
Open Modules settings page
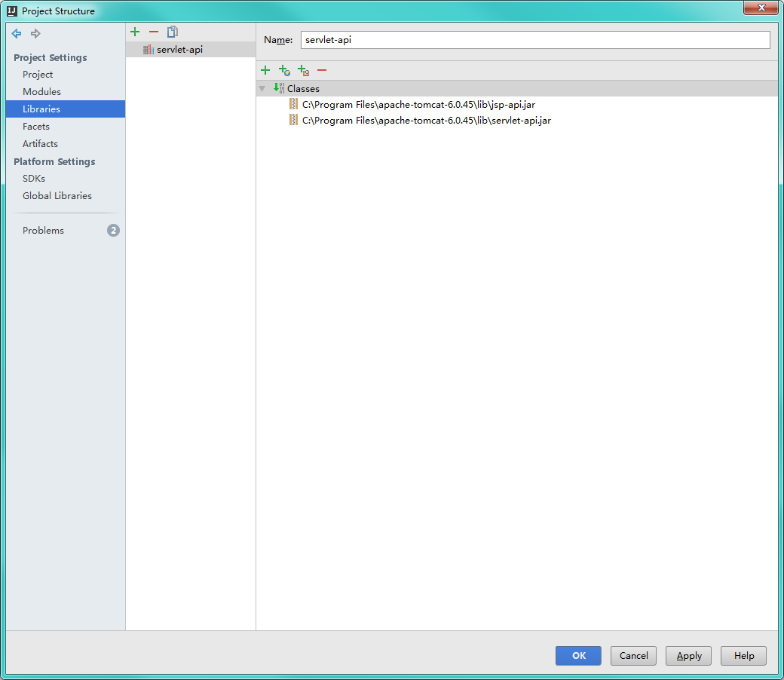tap(41, 91)
